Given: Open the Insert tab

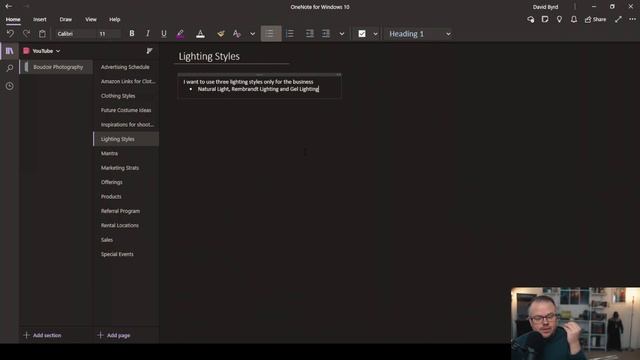Looking at the screenshot, I should (x=40, y=19).
